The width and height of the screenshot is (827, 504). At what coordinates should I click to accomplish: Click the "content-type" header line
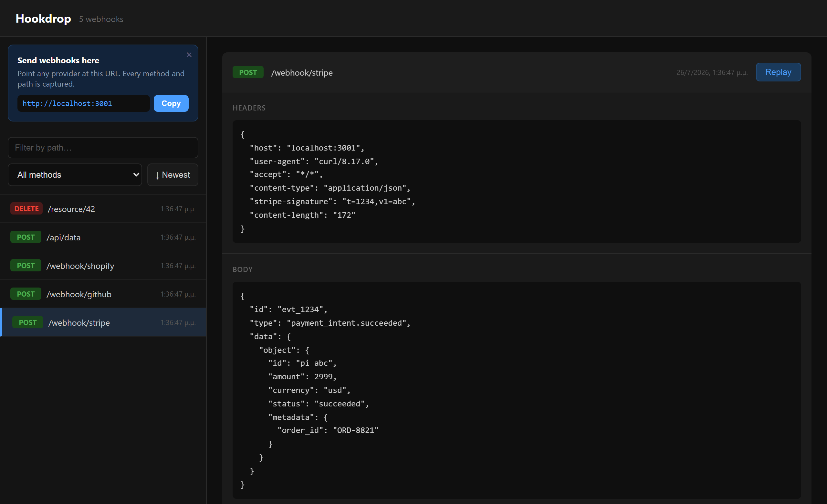(330, 188)
